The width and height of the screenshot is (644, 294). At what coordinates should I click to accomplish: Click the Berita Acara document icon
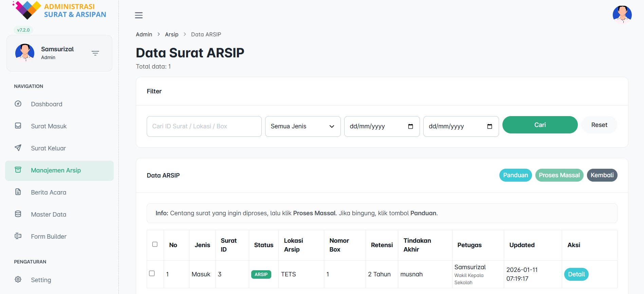18,192
